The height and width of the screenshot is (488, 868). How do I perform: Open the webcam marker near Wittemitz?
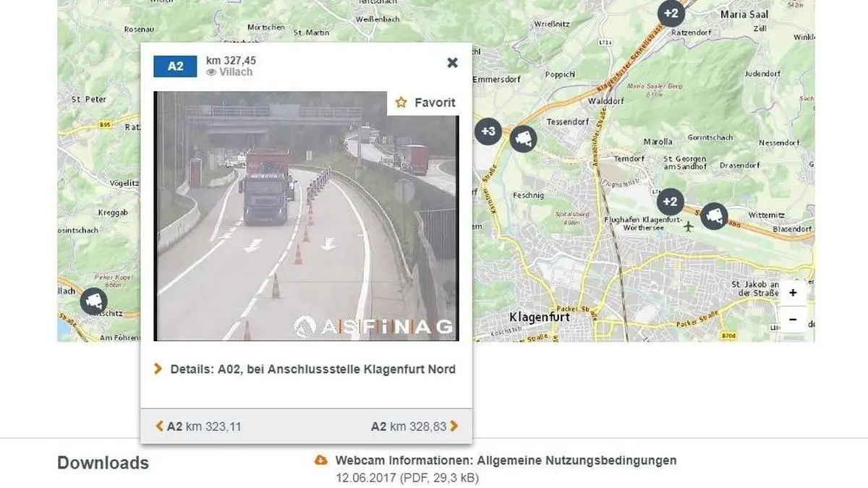pyautogui.click(x=715, y=215)
